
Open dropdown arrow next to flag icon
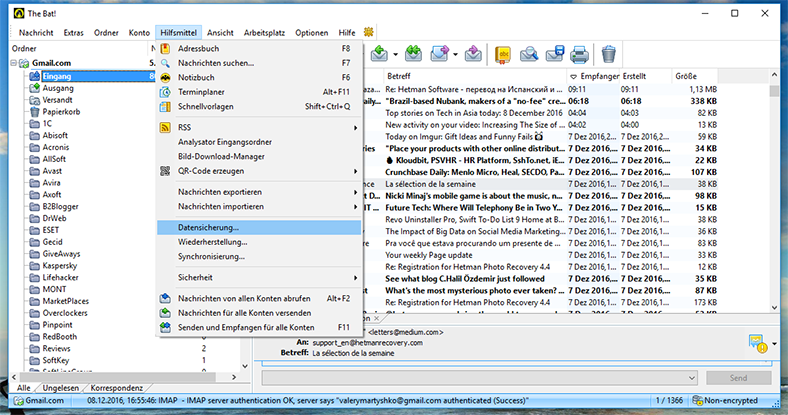click(x=774, y=344)
